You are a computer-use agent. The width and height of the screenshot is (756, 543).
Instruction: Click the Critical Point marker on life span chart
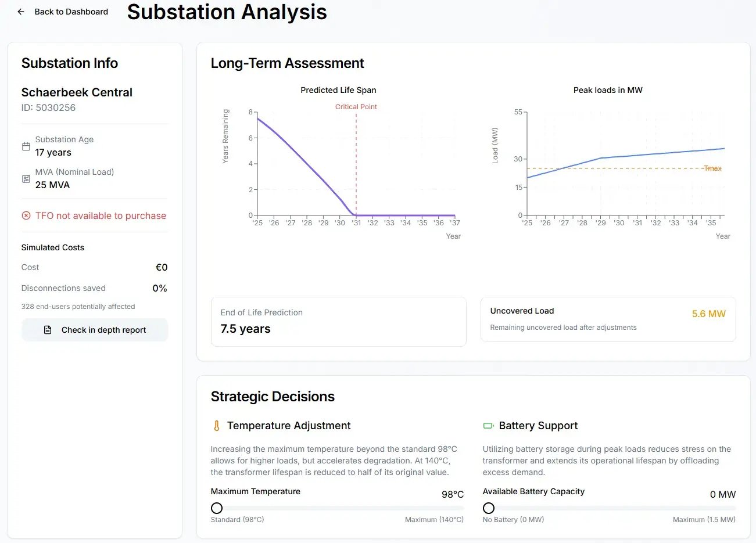(356, 107)
